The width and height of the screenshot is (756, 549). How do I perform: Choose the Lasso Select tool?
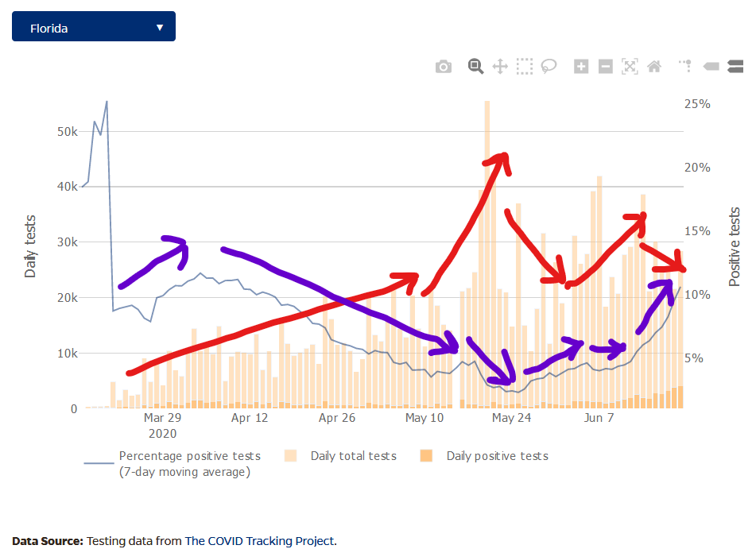(549, 67)
